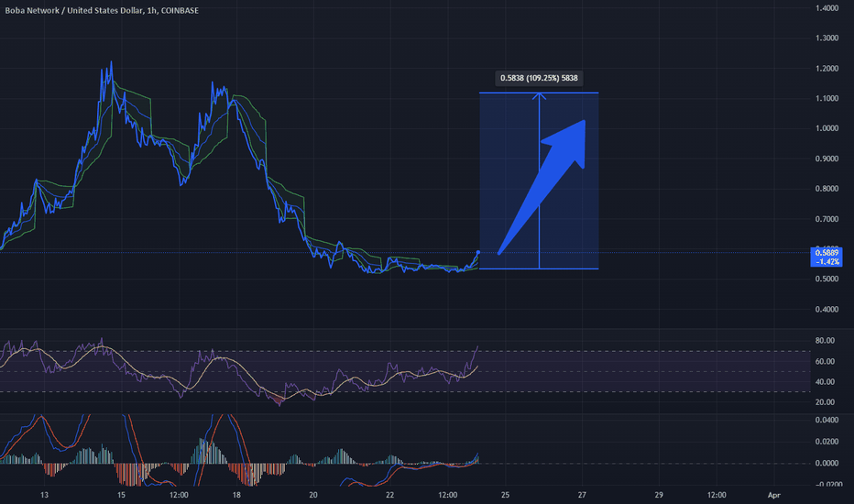
Task: Select the 0.7000 price axis label
Action: [827, 220]
